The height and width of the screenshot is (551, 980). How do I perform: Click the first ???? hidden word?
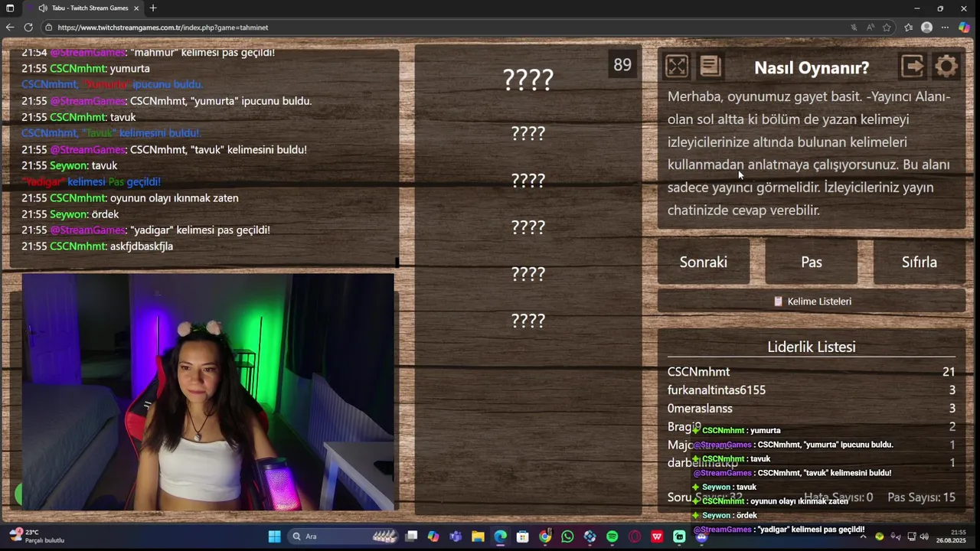tap(528, 80)
